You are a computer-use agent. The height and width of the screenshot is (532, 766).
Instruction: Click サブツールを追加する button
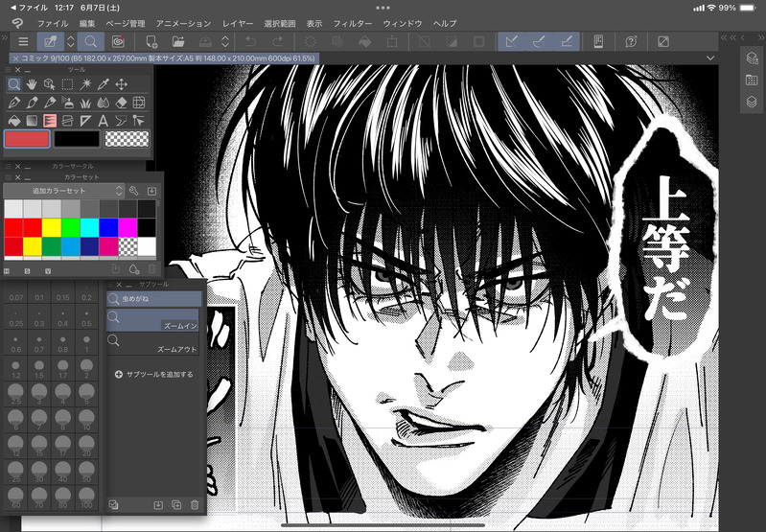(153, 374)
